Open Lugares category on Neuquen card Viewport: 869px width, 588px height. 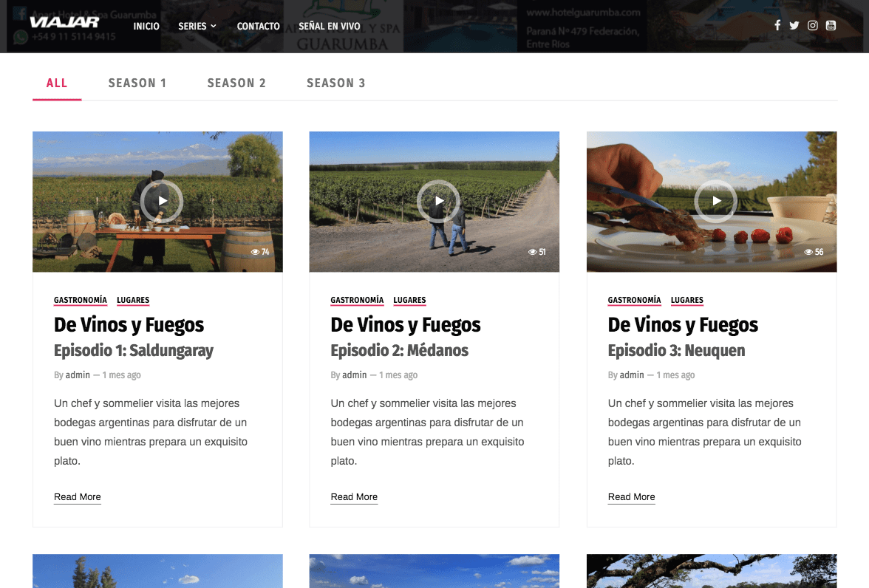[687, 300]
